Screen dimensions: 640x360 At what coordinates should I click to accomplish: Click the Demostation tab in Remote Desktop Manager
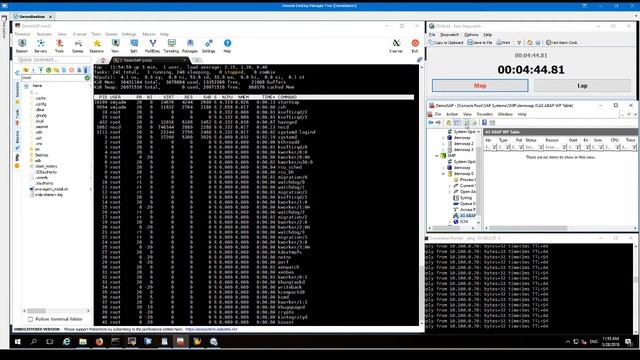33,17
